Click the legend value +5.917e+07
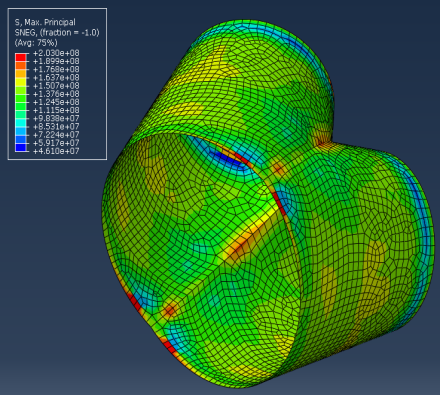Screen dimensions: 440x395 click(56, 143)
